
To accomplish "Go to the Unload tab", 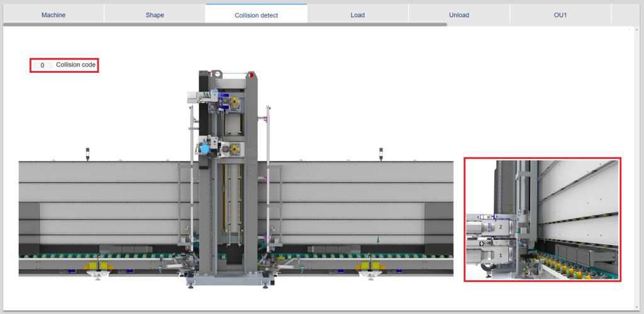I will [459, 15].
